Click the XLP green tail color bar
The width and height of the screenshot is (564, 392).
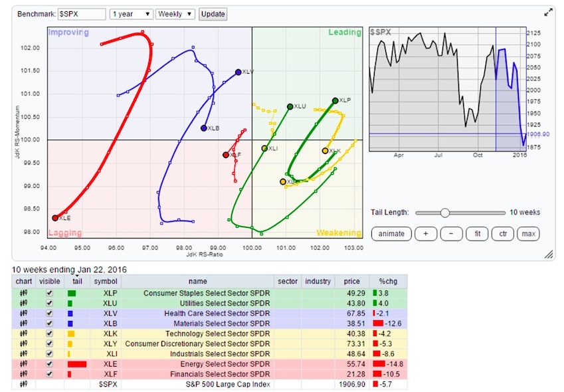click(x=72, y=293)
